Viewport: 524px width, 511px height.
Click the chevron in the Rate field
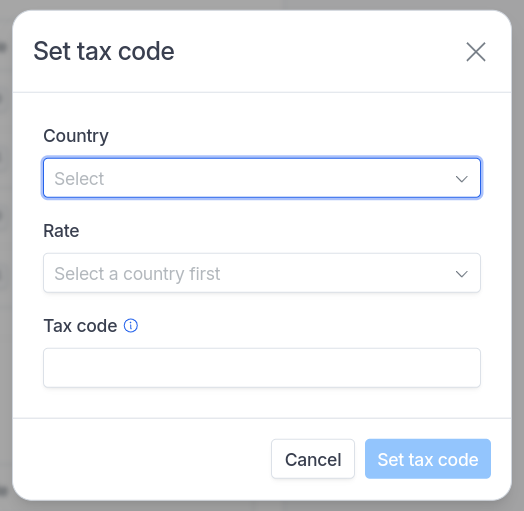[462, 274]
